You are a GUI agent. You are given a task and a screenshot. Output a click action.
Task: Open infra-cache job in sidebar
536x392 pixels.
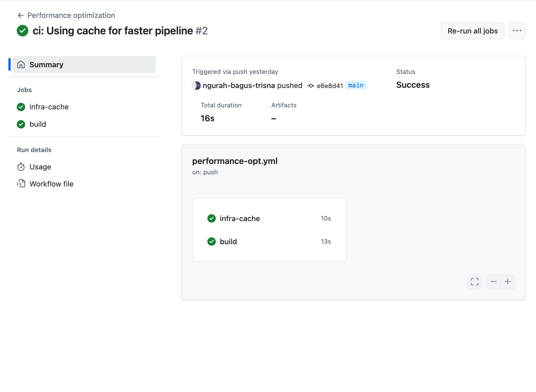[x=49, y=107]
